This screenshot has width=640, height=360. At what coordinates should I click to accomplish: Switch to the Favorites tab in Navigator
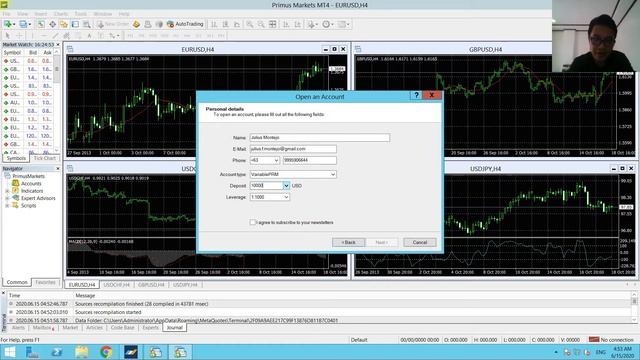pyautogui.click(x=45, y=282)
